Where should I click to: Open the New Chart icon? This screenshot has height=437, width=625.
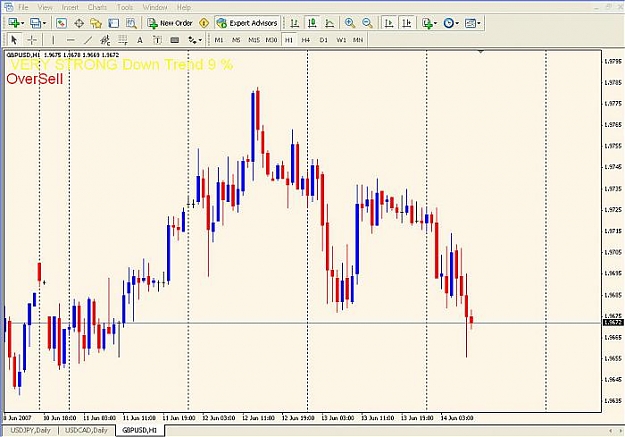[14, 23]
